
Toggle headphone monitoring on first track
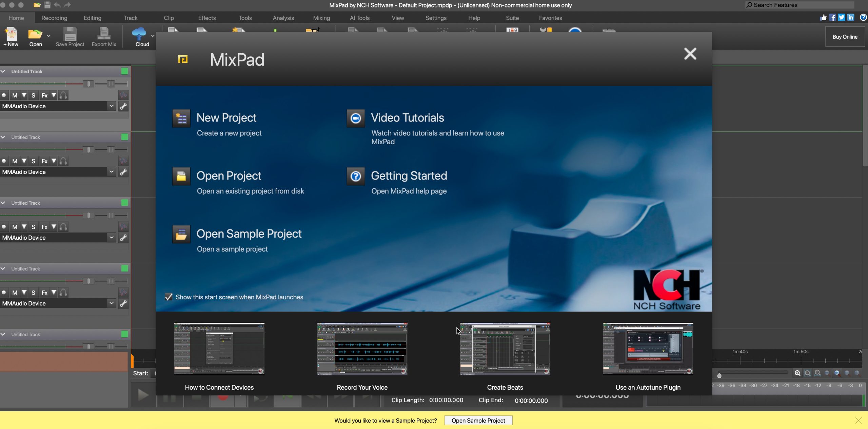coord(63,95)
